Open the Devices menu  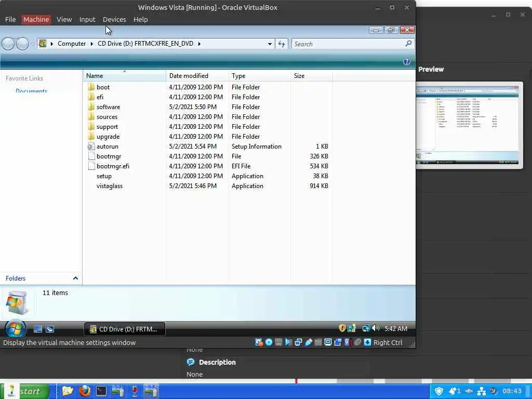114,19
